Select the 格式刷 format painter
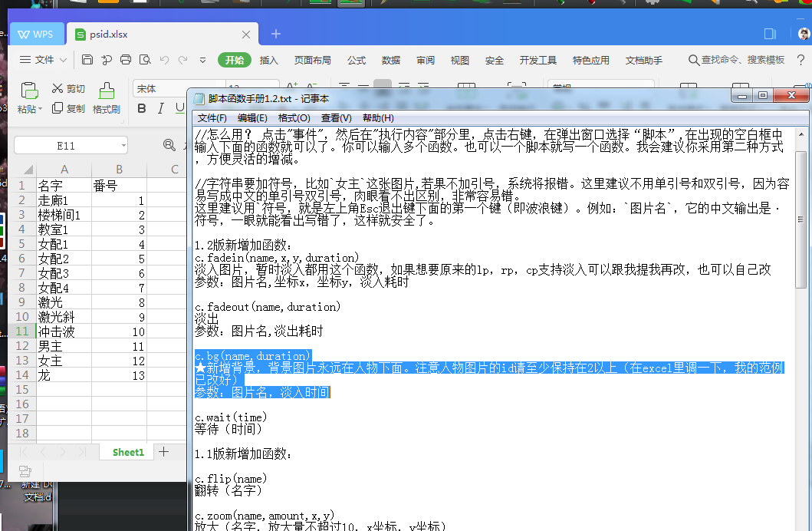 106,98
